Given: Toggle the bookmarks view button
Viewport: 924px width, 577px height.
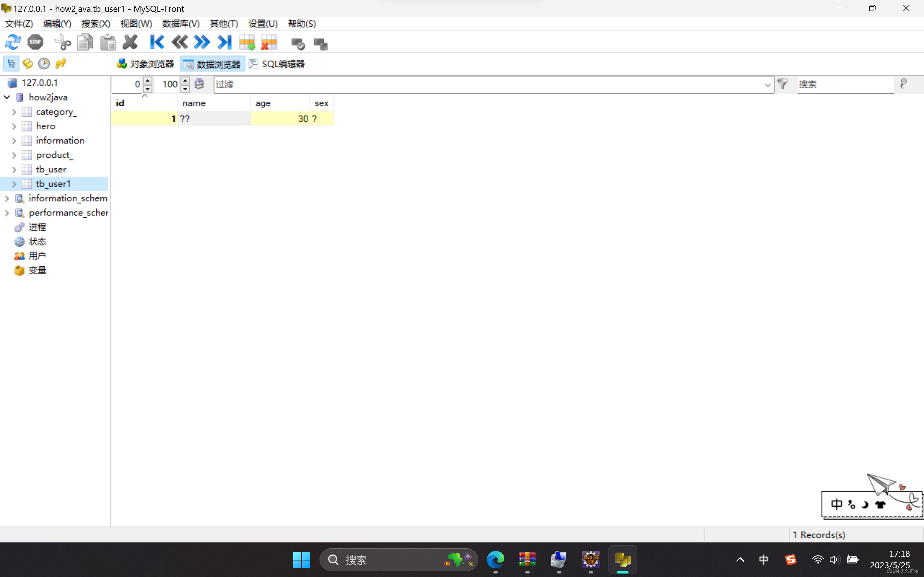Looking at the screenshot, I should [28, 64].
